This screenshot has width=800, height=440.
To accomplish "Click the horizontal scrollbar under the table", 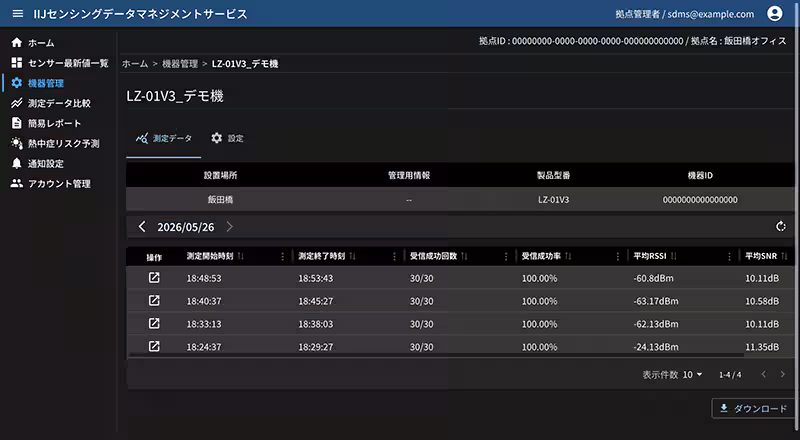I will click(437, 355).
